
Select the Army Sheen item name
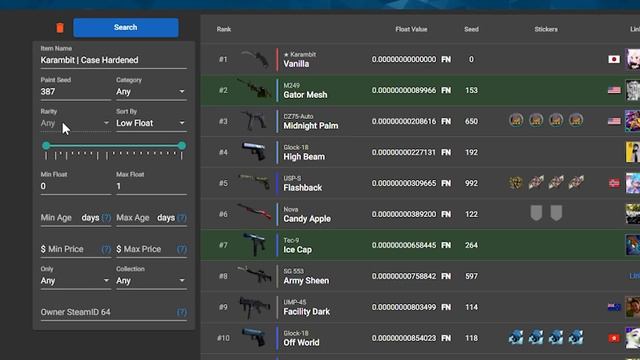[x=306, y=281]
